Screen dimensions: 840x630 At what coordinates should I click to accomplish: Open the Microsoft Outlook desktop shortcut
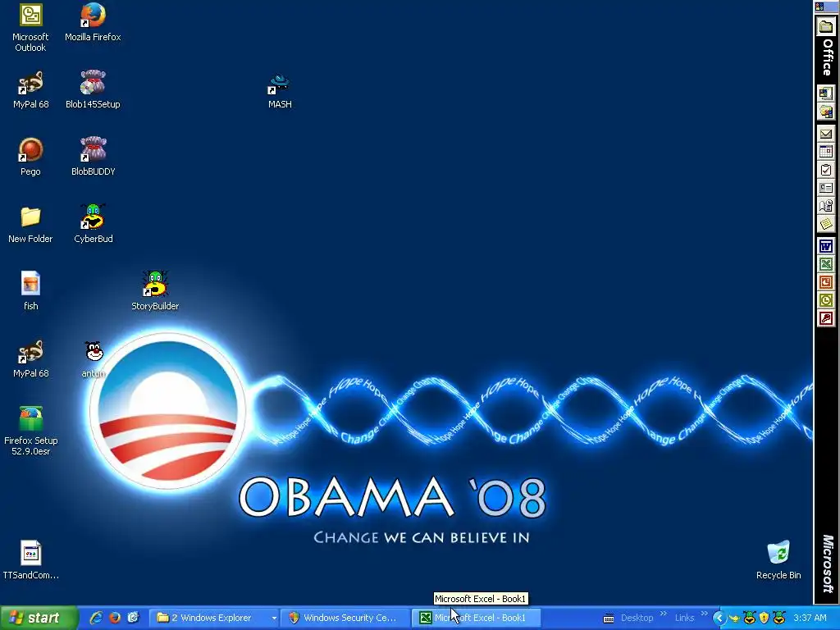click(30, 28)
